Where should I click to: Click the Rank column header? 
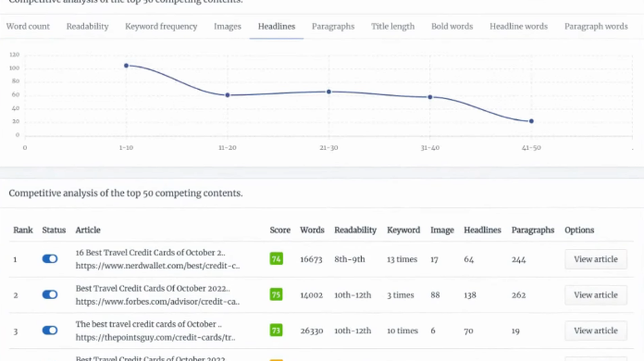23,230
